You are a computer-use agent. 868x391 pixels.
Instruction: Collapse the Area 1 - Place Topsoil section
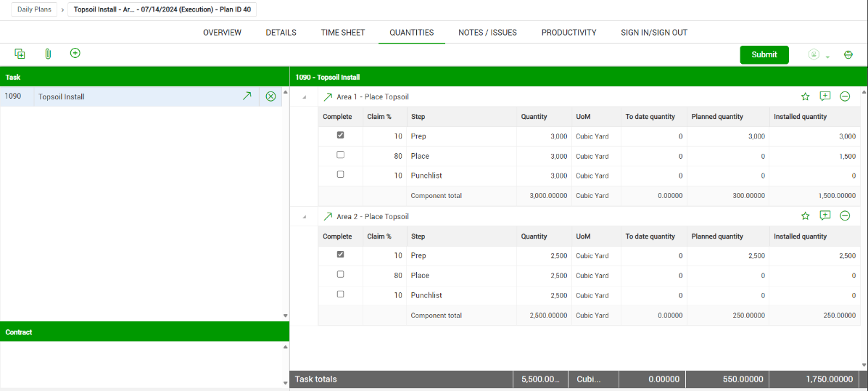point(304,97)
